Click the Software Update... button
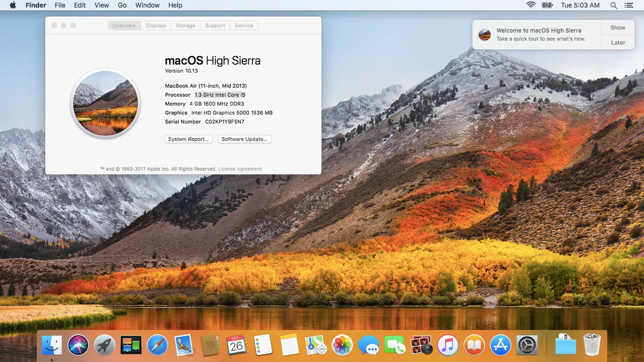 (244, 139)
